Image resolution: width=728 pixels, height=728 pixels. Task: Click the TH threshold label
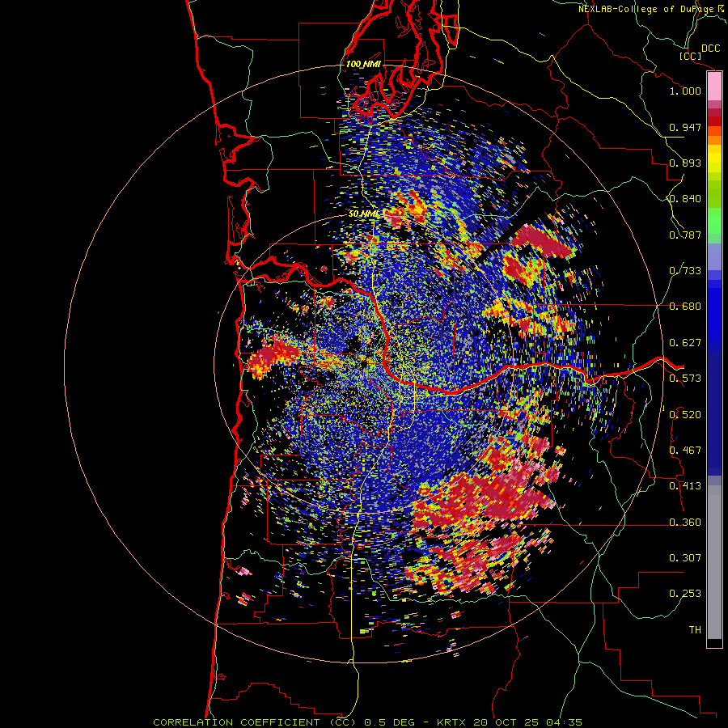tap(695, 630)
